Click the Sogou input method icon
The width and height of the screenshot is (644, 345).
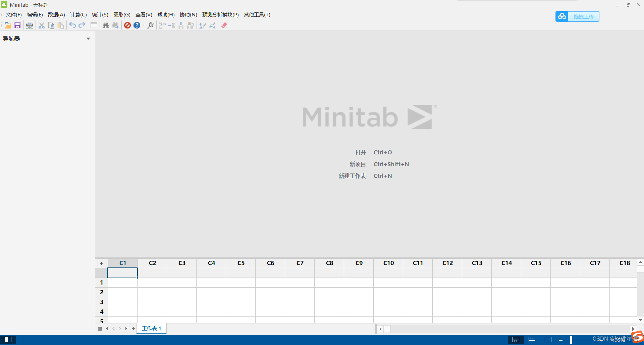[637, 337]
